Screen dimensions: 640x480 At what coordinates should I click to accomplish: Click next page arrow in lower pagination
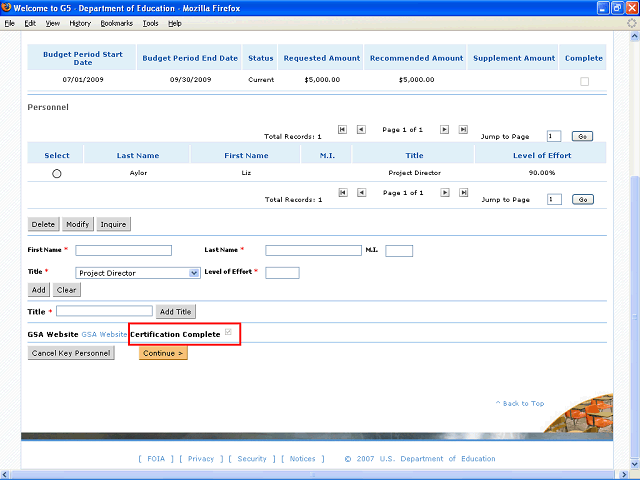445,193
